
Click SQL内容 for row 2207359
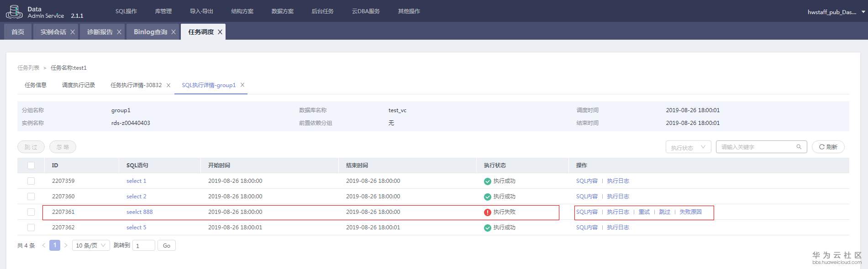[587, 181]
